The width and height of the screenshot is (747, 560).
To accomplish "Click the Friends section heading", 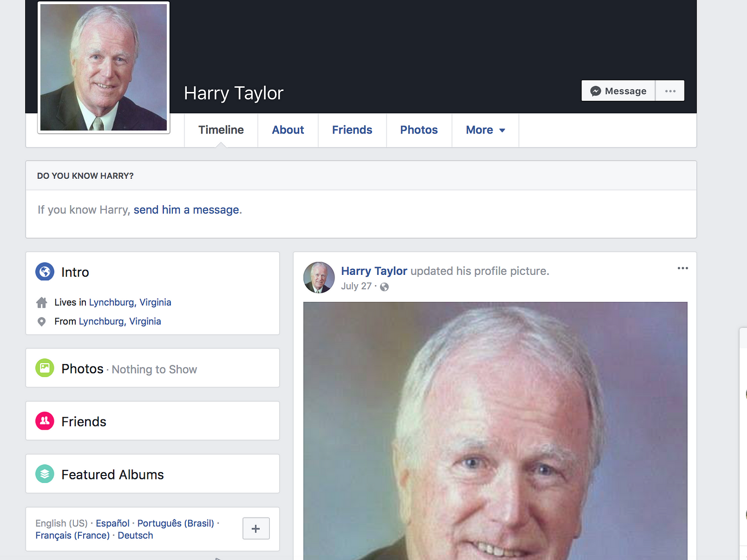I will coord(84,421).
